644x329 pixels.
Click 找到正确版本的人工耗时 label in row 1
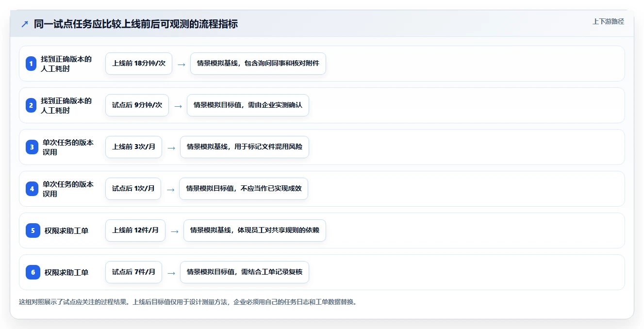point(66,64)
